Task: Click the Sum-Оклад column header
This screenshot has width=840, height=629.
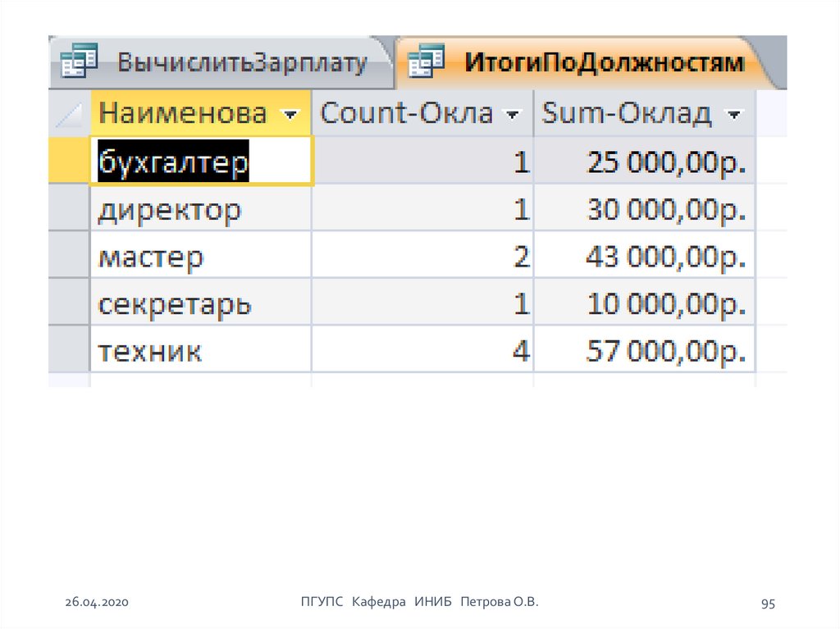Action: [628, 114]
